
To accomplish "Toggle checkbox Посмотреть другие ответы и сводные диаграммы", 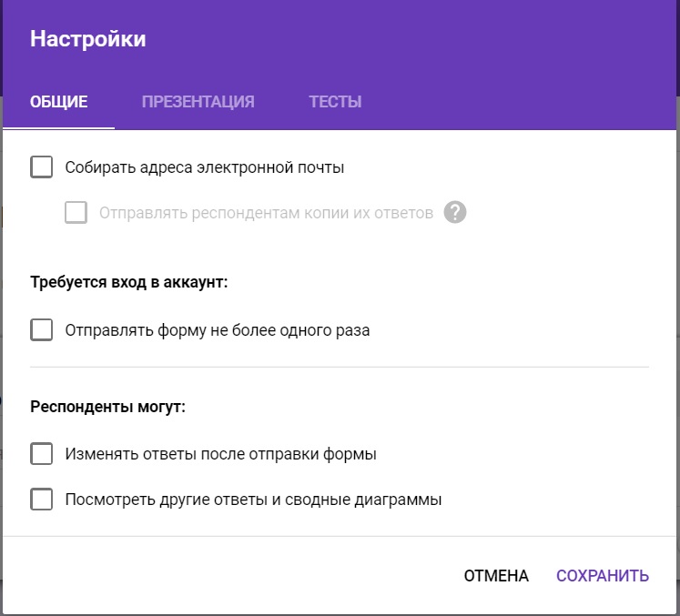I will coord(42,500).
